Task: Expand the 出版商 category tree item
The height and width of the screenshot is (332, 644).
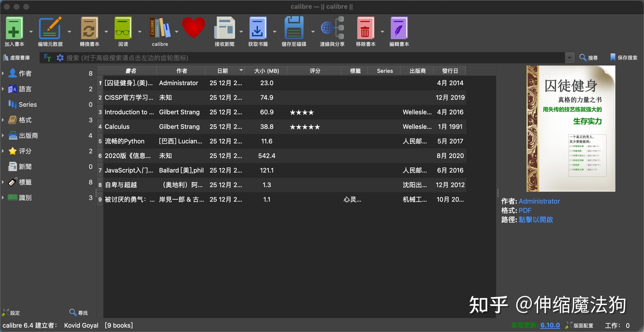Action: point(3,135)
